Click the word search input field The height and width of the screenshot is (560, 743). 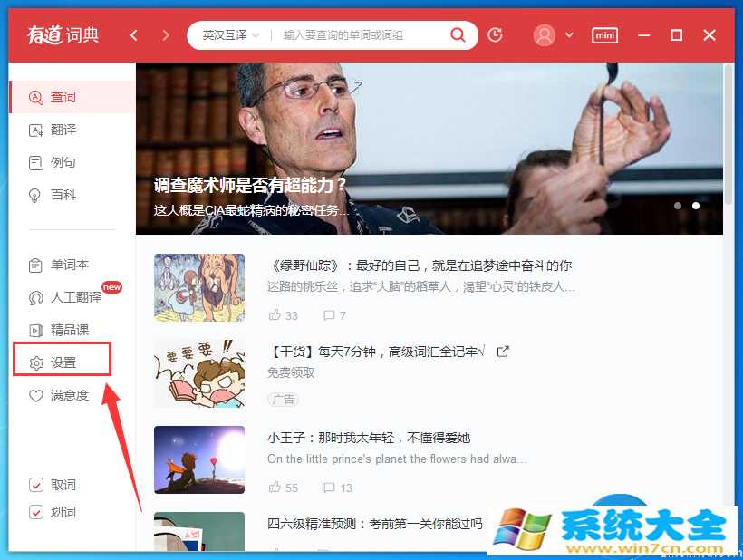tap(362, 35)
